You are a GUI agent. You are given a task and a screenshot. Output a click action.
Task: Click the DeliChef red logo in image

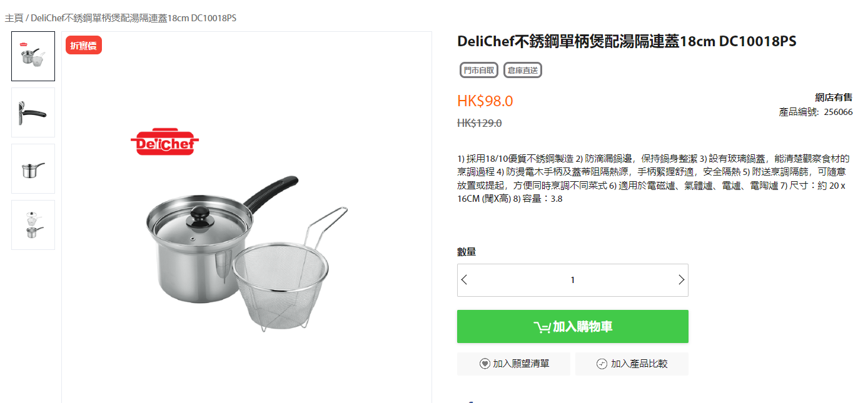click(164, 143)
